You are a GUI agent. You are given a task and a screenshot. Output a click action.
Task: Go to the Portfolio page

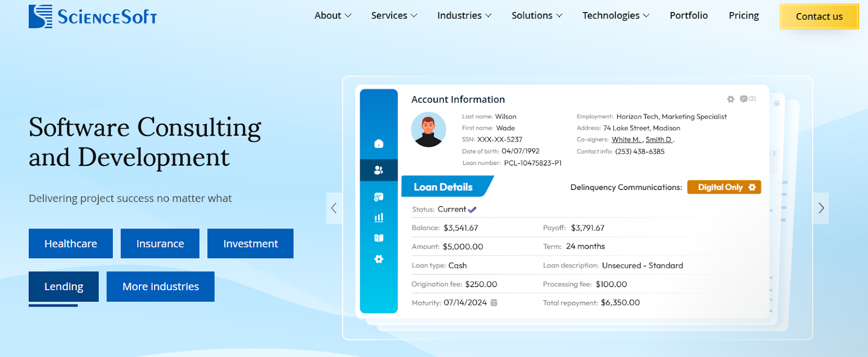coord(688,16)
